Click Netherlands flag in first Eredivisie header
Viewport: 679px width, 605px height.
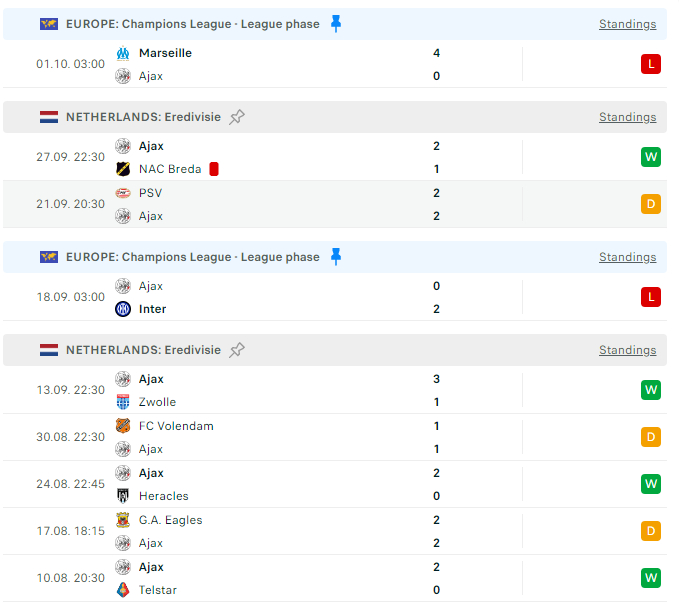click(x=49, y=117)
